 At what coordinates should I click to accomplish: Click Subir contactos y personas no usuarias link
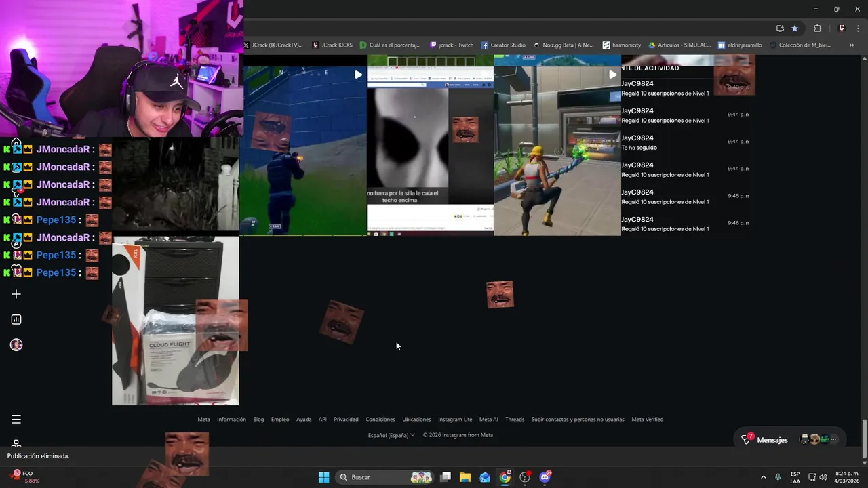pyautogui.click(x=578, y=419)
